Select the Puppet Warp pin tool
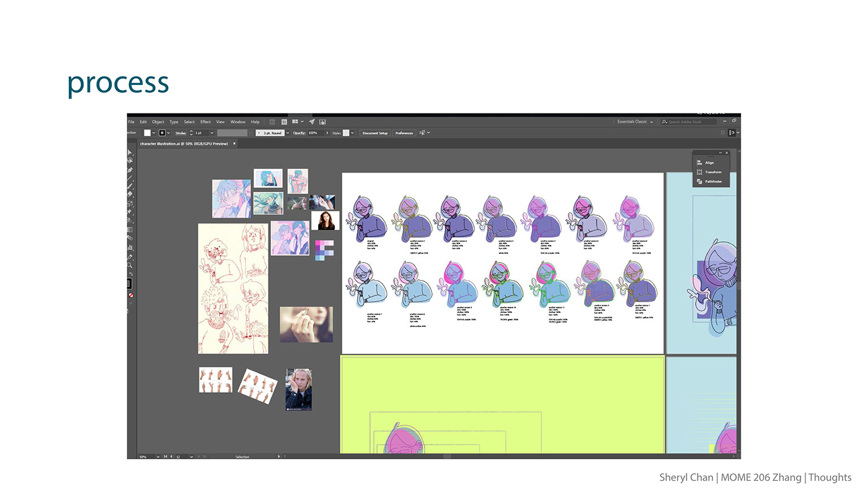Screen dimensions: 868x489 coord(130,212)
